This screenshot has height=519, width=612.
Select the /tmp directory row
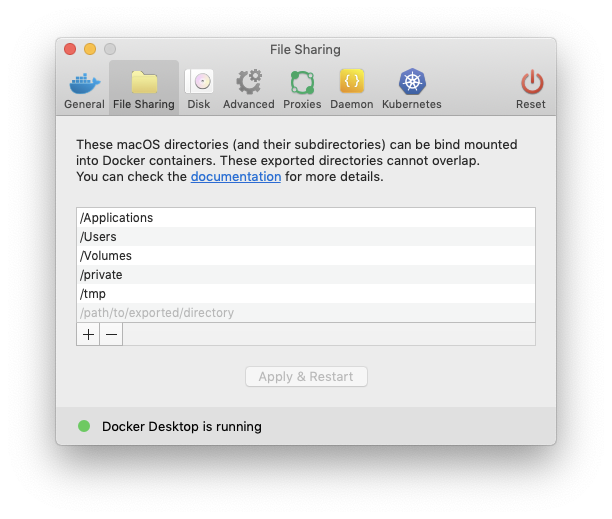(x=306, y=293)
